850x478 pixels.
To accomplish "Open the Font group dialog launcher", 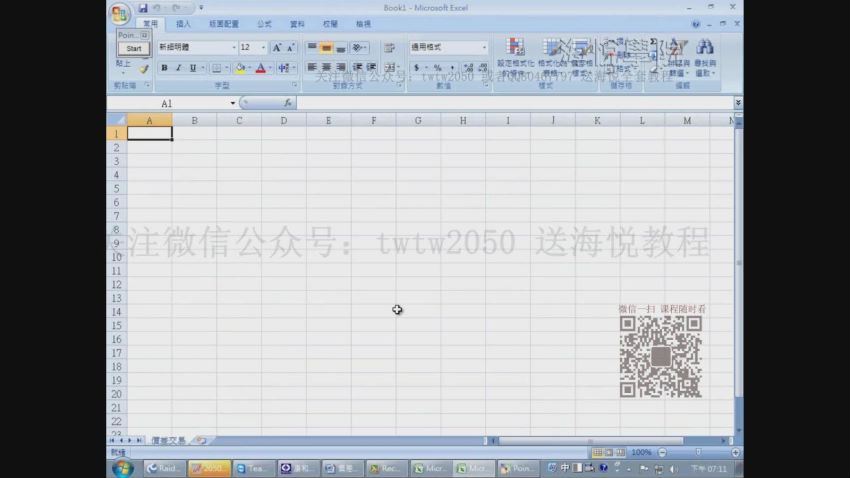I will coord(294,85).
